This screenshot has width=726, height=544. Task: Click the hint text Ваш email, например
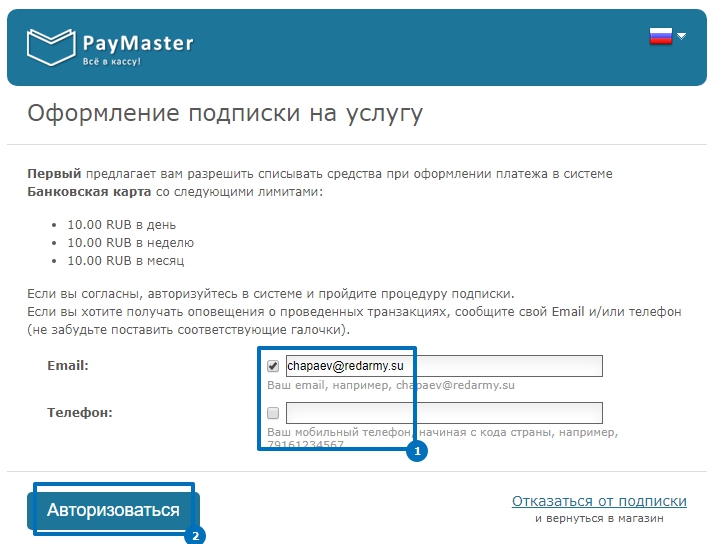point(329,385)
